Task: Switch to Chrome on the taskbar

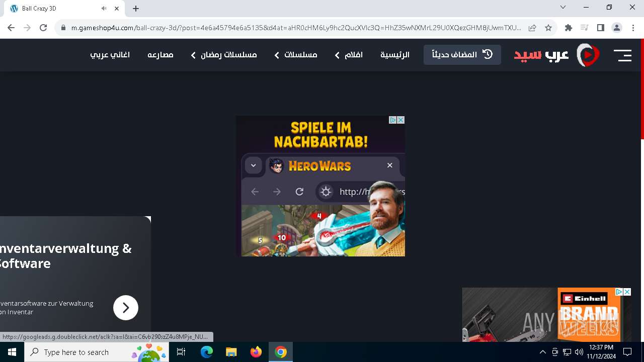Action: click(x=281, y=352)
